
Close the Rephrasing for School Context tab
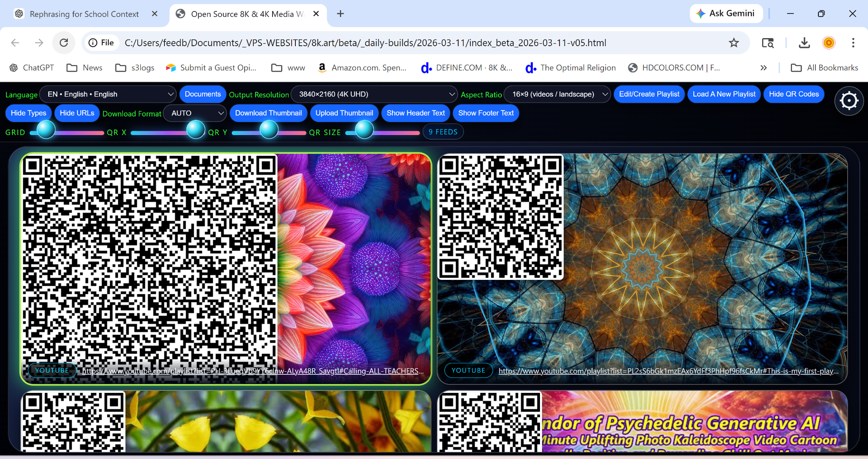click(x=155, y=14)
